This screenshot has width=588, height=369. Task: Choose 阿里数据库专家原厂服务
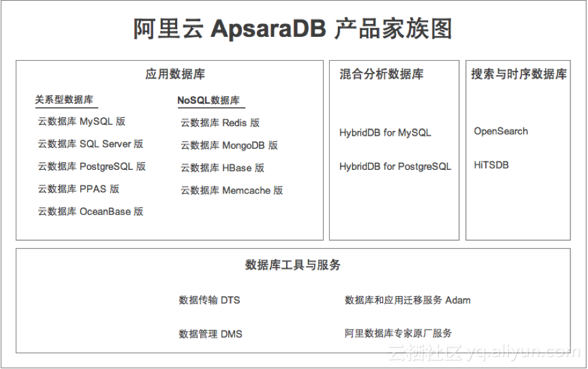pyautogui.click(x=399, y=334)
